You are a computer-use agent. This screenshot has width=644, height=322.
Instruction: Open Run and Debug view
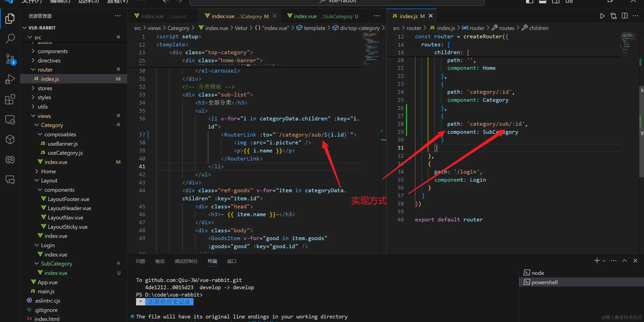[10, 79]
